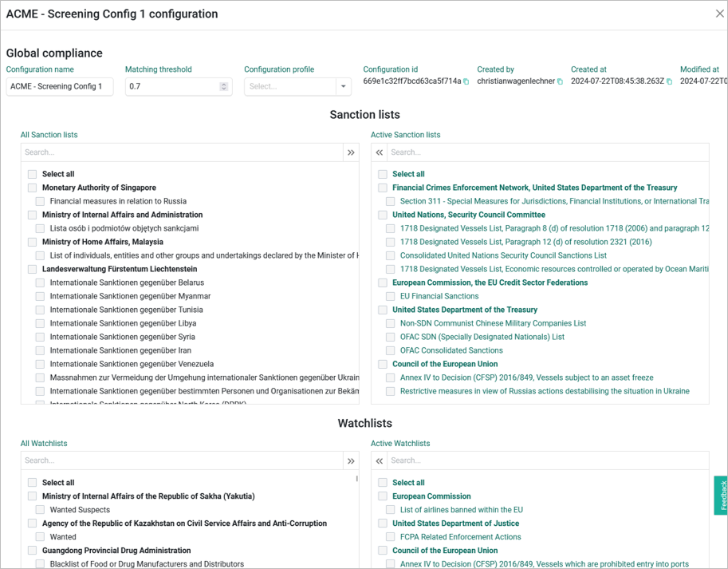The width and height of the screenshot is (728, 569).
Task: Check Ministry of Internal Affairs of Sakha (Yakutia)
Action: (x=32, y=496)
